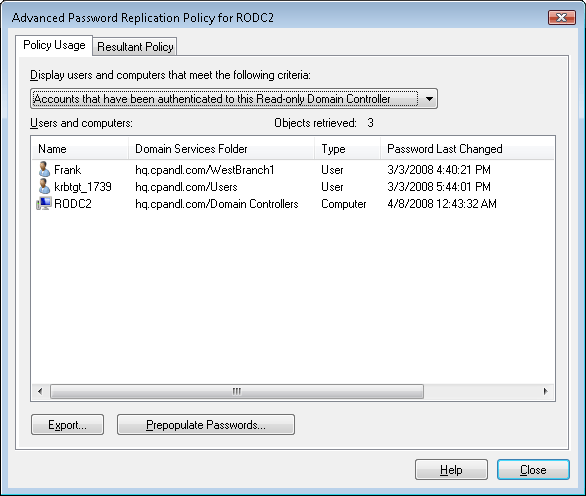Select the Policy Usage tab
Screen dimensions: 586x496
(x=54, y=45)
